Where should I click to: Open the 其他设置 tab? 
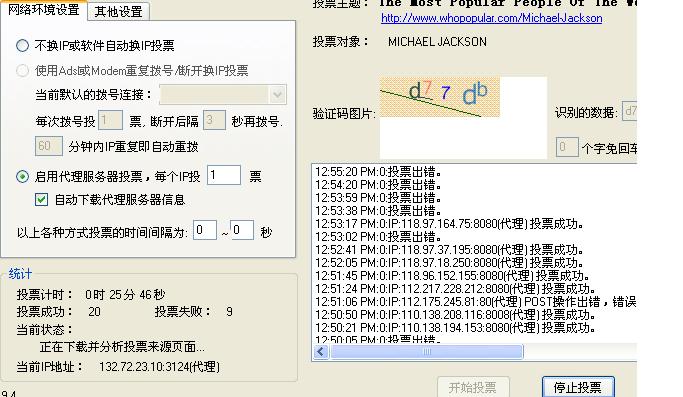coord(118,12)
